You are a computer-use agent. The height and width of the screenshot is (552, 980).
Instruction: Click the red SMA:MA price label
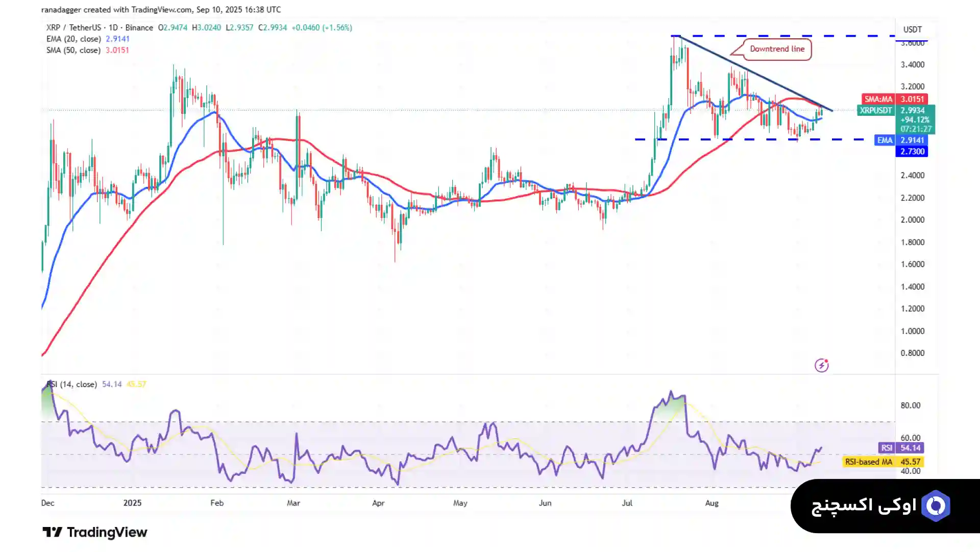coord(878,99)
